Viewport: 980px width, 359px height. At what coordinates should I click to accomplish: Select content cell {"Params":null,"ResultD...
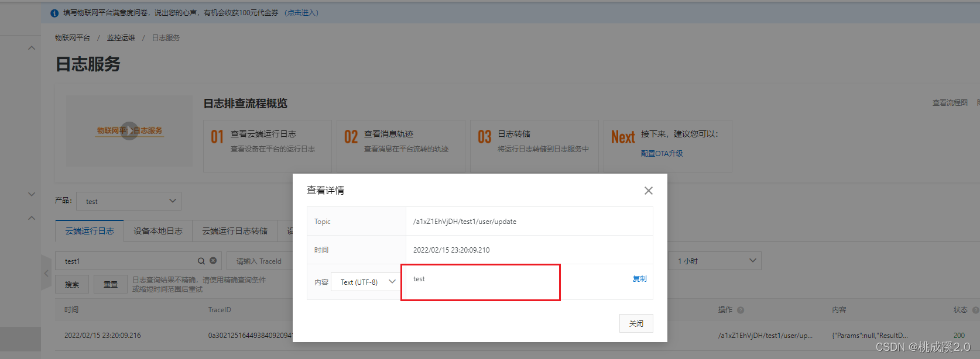[x=870, y=336]
